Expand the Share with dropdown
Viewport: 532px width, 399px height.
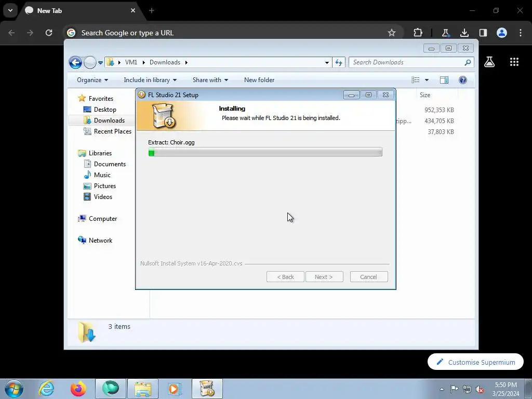[210, 79]
